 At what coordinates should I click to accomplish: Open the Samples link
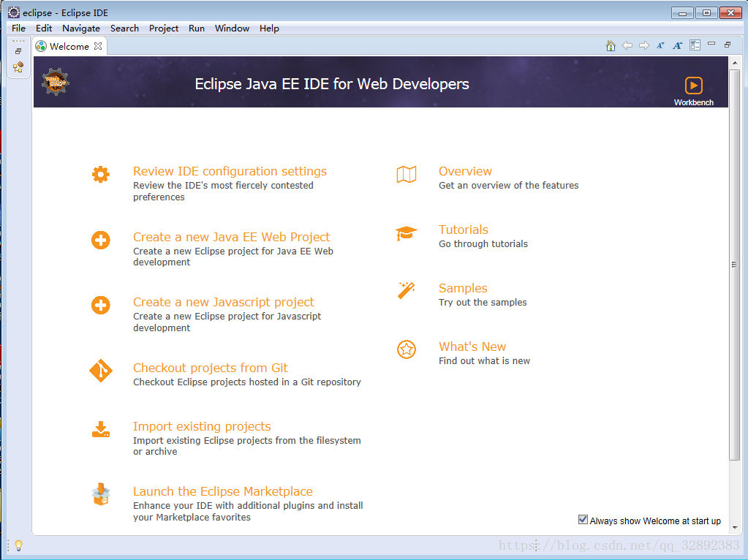click(463, 289)
